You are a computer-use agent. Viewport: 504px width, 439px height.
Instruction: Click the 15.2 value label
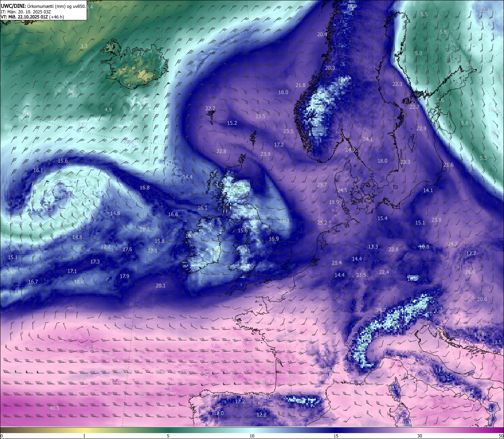click(x=232, y=123)
